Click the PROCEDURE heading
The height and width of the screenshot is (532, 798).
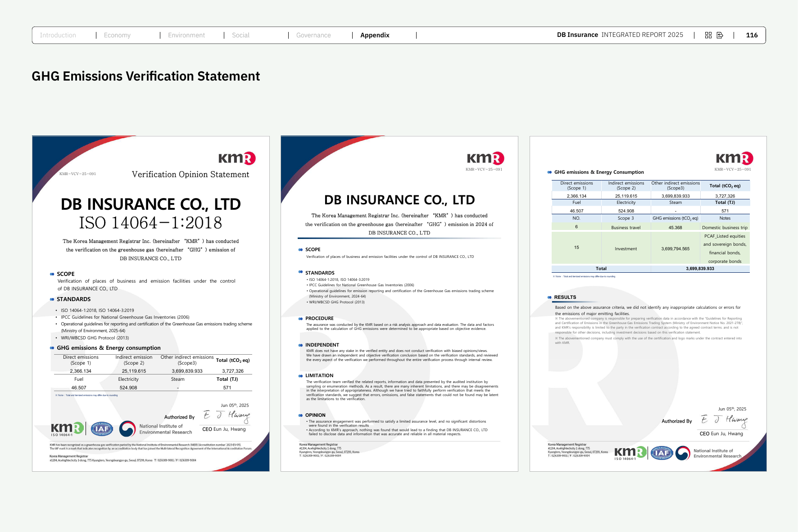coord(319,318)
